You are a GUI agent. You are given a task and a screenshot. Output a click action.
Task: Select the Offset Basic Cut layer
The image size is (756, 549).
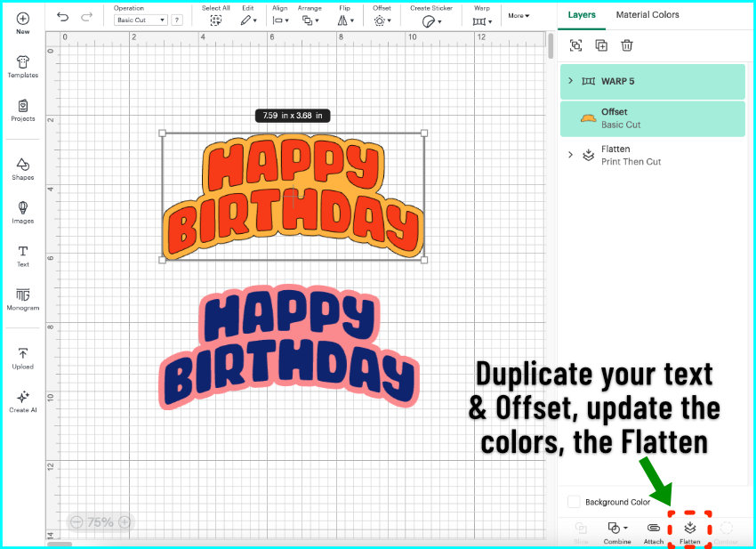point(652,118)
